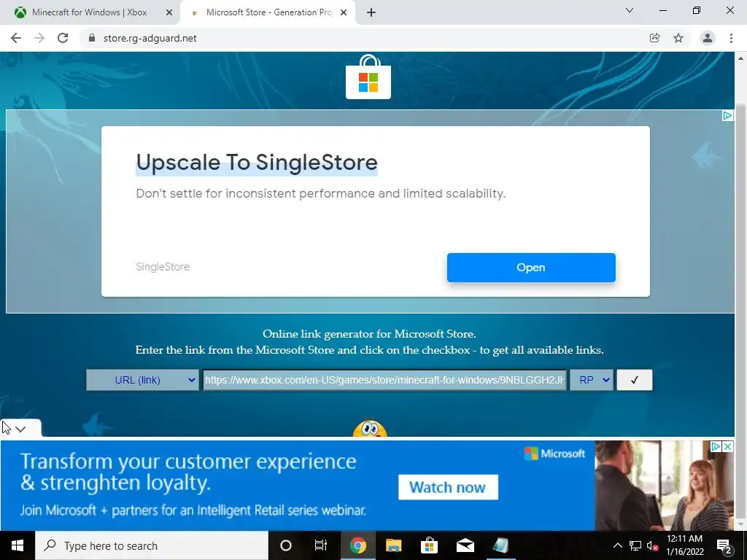Screen dimensions: 747x560
Task: Switch to Minecraft for Windows Xbox tab
Action: click(x=89, y=12)
